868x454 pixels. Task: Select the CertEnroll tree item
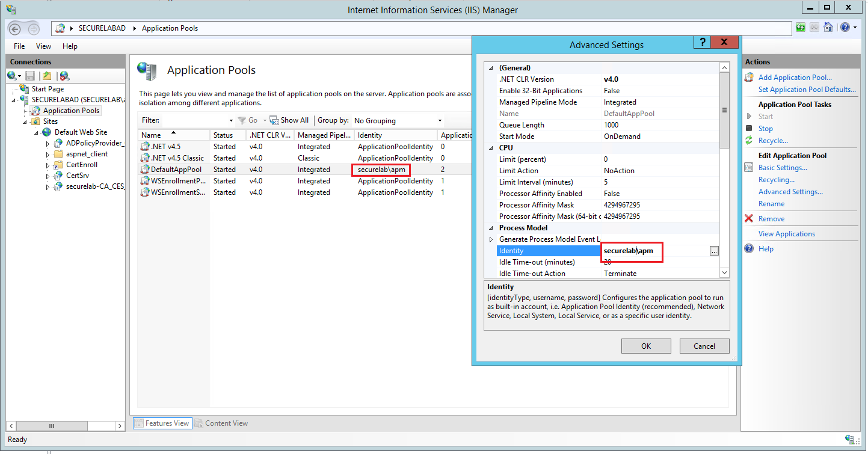point(82,165)
